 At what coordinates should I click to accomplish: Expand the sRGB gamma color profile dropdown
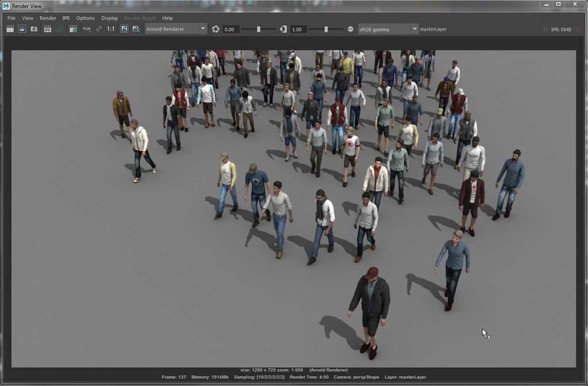413,29
